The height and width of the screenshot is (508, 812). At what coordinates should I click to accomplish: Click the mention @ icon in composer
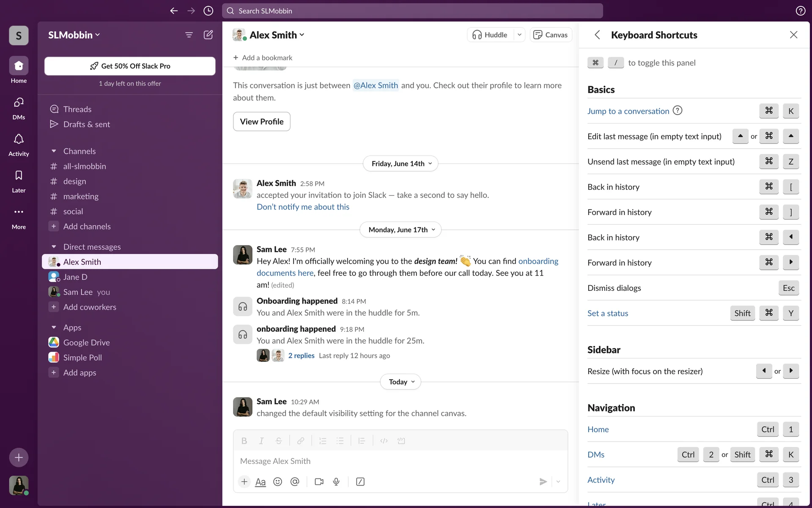[x=295, y=482]
